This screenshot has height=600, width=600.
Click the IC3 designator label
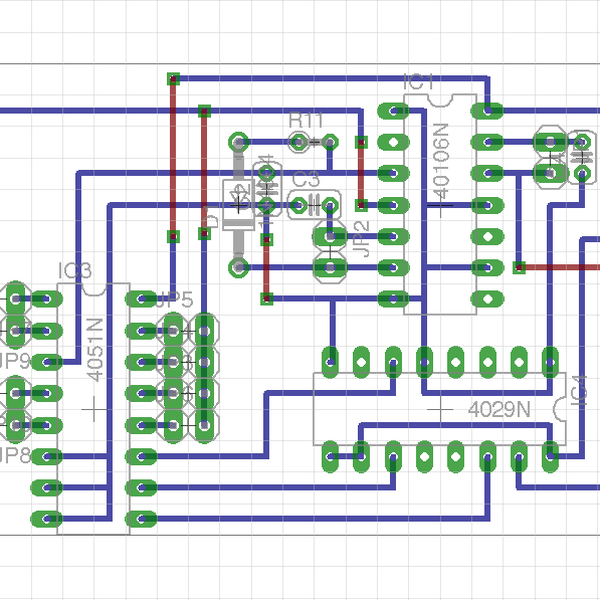click(74, 271)
